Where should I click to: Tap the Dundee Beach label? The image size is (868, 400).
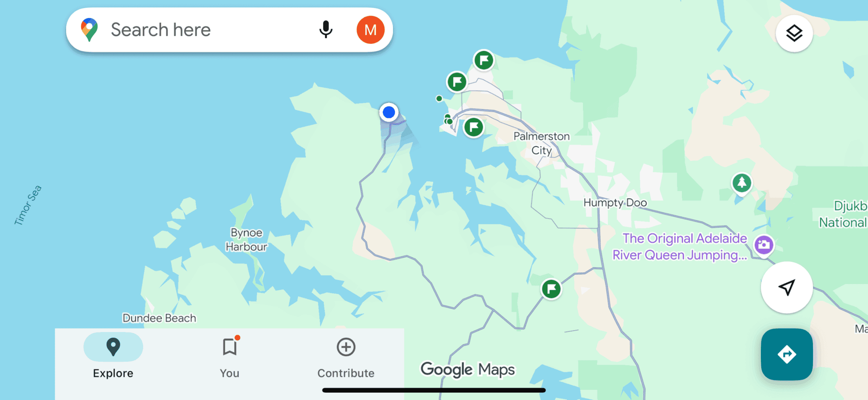(159, 318)
